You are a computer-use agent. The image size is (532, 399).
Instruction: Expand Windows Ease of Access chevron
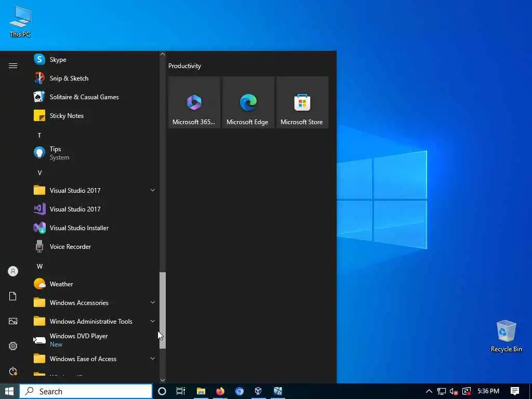click(x=153, y=358)
